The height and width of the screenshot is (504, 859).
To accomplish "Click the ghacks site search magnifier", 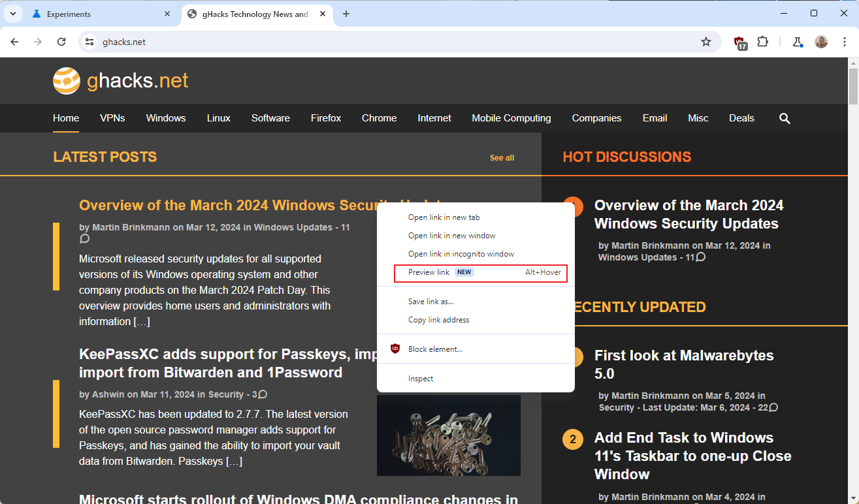I will click(785, 118).
